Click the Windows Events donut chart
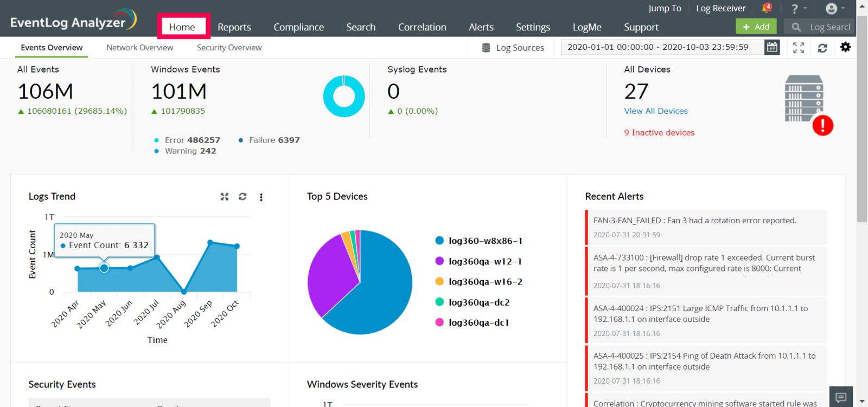 (344, 96)
